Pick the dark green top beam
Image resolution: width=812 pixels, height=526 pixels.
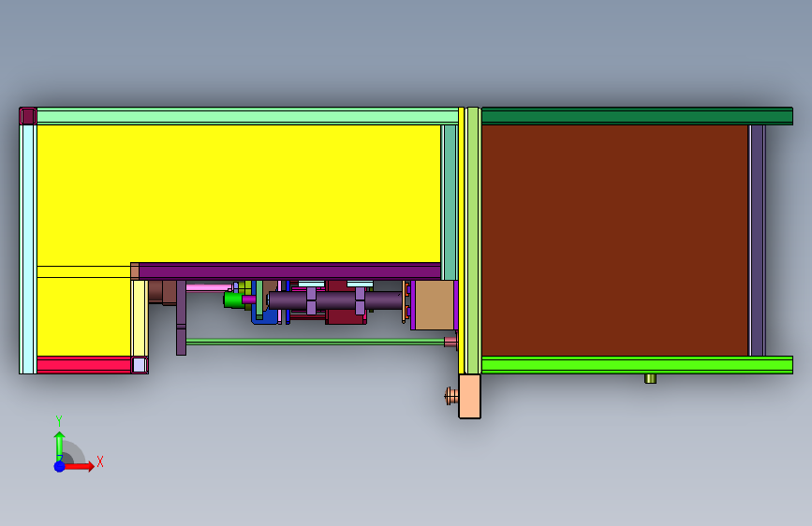pos(637,116)
